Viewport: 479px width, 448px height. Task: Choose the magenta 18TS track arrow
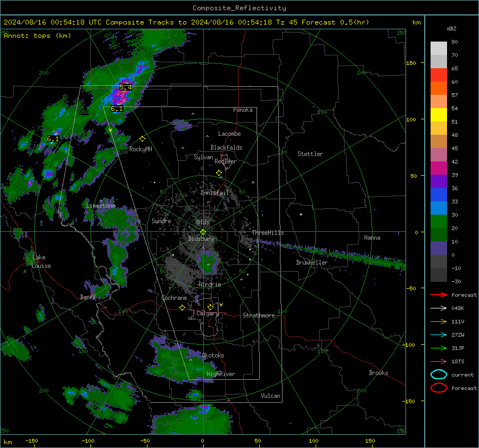point(439,362)
